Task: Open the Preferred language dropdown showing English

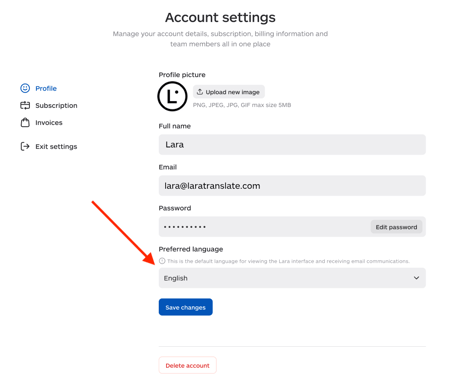Action: coord(292,278)
